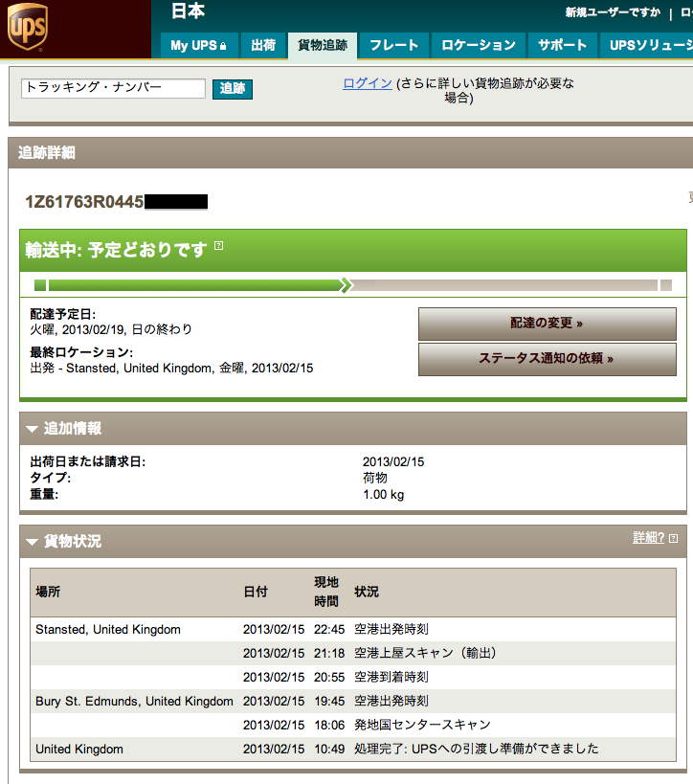
Task: Click the 追跡 button
Action: 233,89
